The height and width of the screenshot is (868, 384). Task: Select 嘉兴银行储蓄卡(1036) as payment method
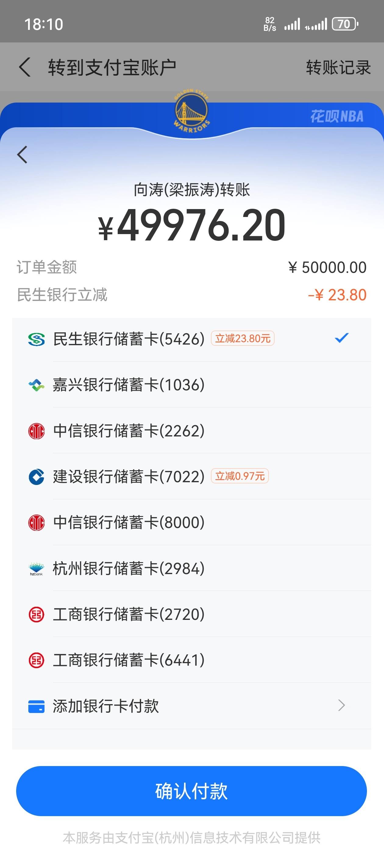click(191, 385)
